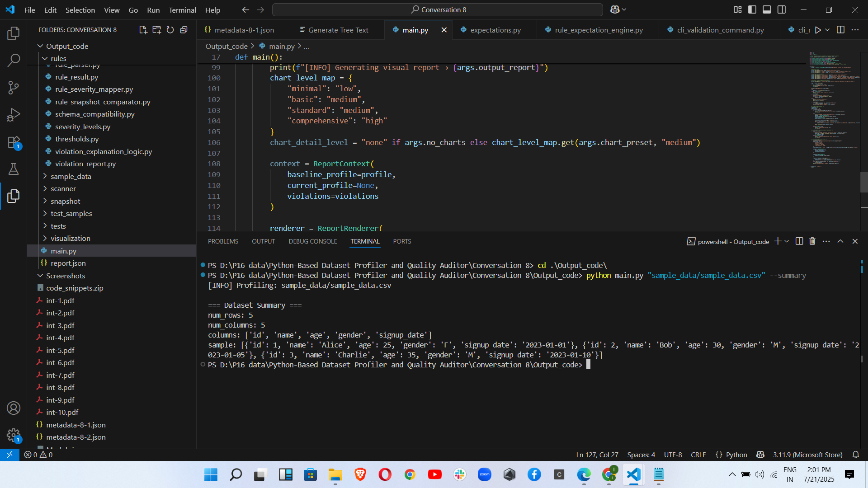Viewport: 868px width, 488px height.
Task: Kill the terminal with trash icon
Action: pos(812,241)
